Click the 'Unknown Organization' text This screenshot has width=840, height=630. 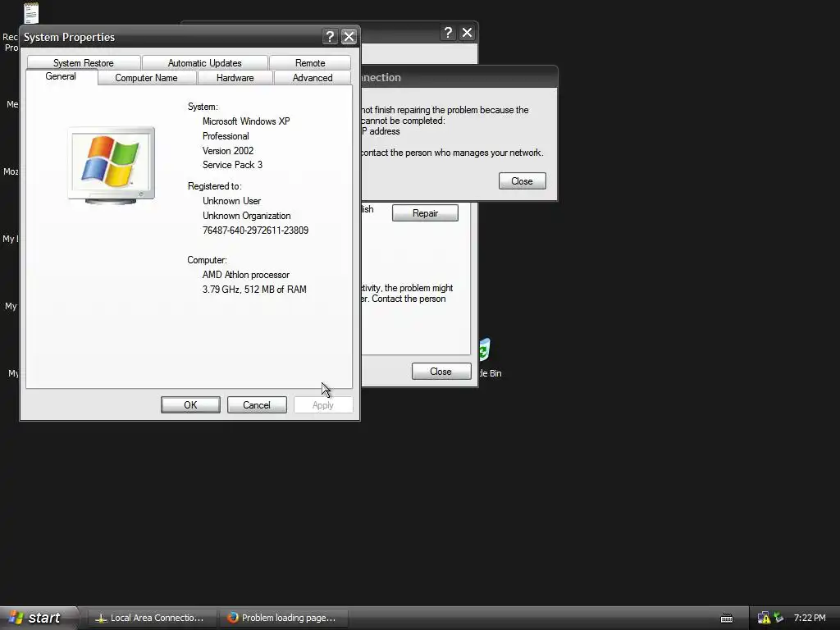tap(246, 216)
